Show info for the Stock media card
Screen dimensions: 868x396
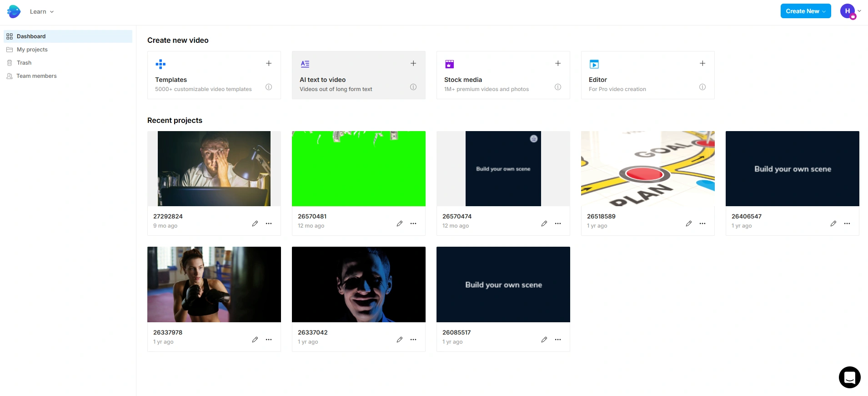point(558,87)
